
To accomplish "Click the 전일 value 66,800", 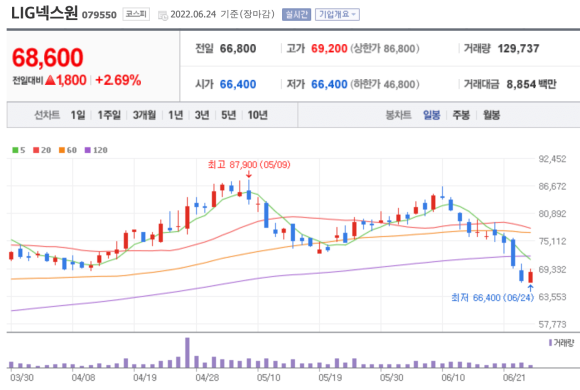I will tap(238, 48).
